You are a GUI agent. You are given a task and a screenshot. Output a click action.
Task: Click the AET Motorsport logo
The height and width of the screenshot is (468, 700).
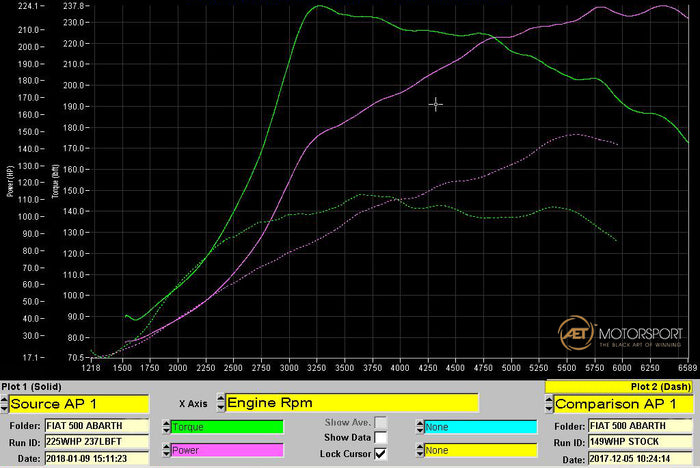pyautogui.click(x=620, y=333)
